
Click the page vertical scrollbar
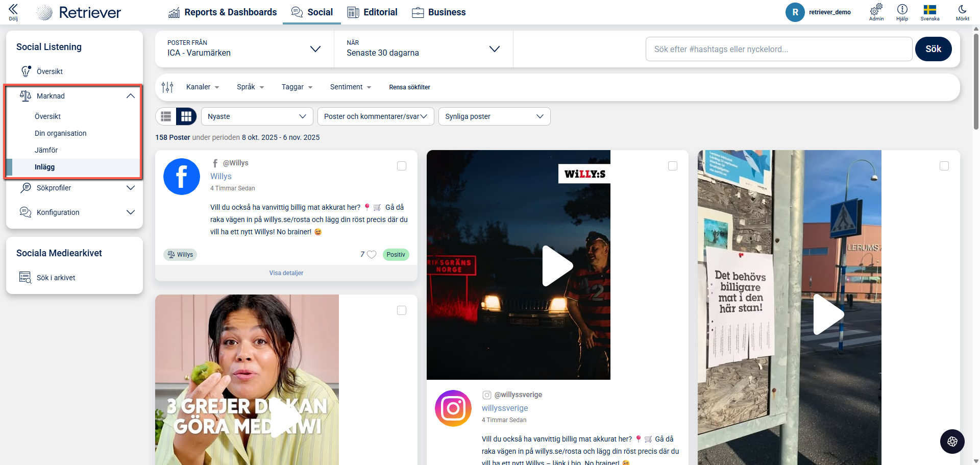[x=976, y=82]
